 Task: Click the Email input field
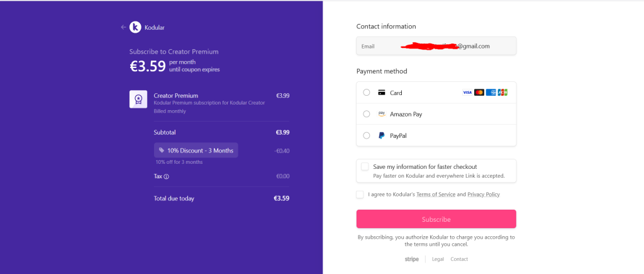(436, 46)
